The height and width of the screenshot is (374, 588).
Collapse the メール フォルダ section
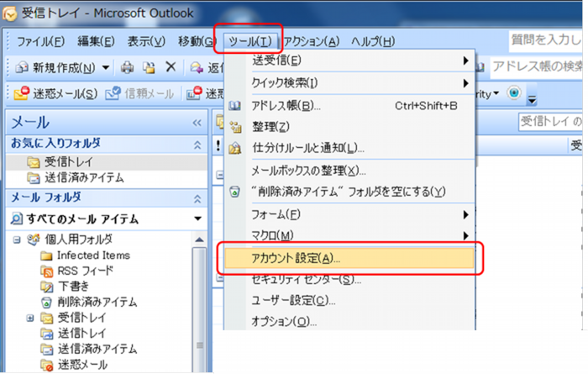197,198
